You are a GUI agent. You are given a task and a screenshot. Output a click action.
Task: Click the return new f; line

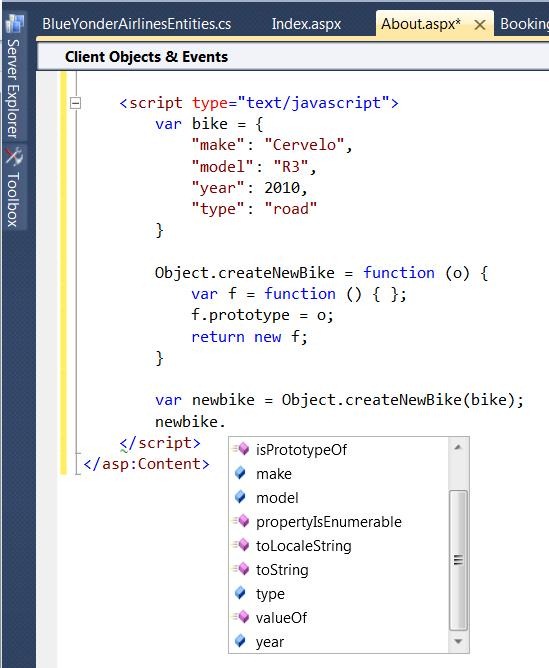249,337
